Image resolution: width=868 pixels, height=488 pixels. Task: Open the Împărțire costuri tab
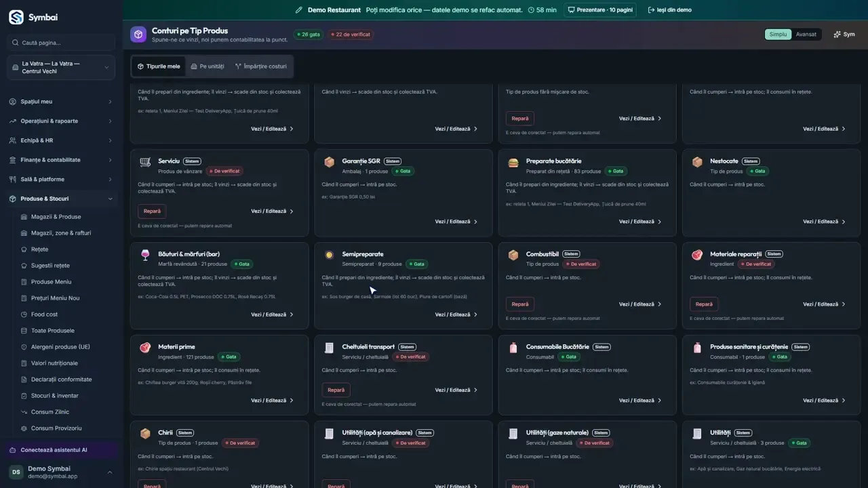tap(261, 66)
